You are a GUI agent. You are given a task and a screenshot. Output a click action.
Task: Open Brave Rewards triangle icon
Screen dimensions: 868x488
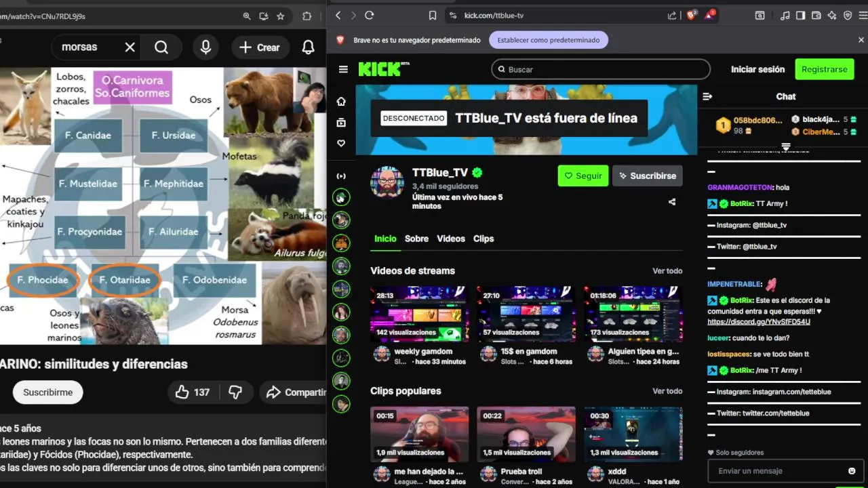[x=710, y=15]
